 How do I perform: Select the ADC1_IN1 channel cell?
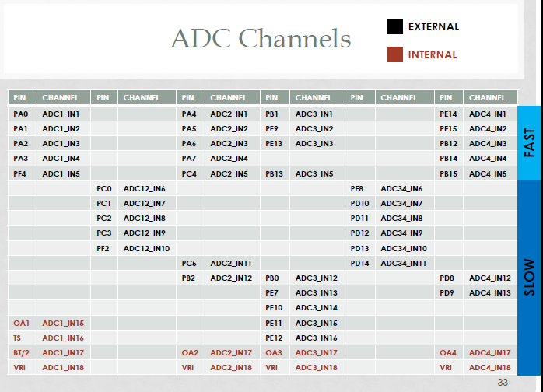point(64,114)
